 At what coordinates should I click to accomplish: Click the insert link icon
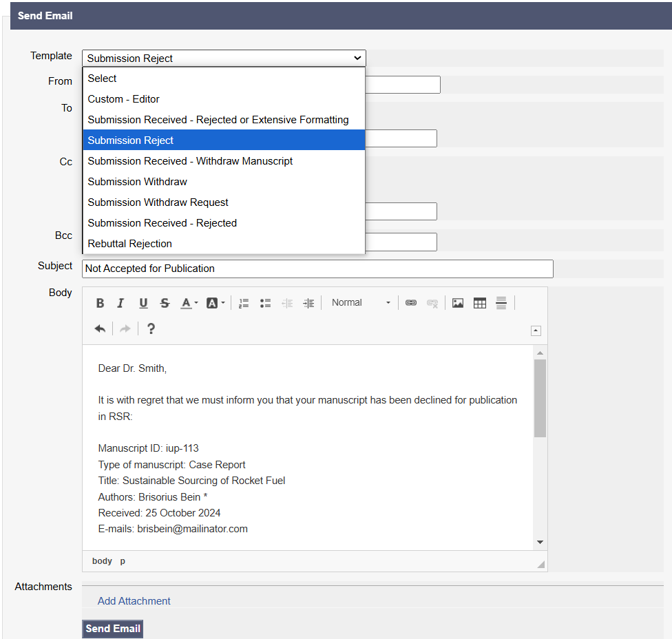[411, 303]
